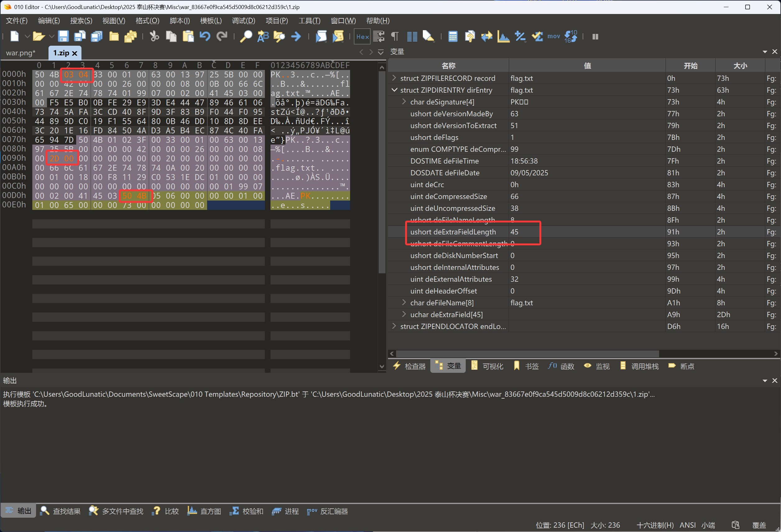This screenshot has width=781, height=532.
Task: Open the 文件(F) menu
Action: pyautogui.click(x=17, y=21)
